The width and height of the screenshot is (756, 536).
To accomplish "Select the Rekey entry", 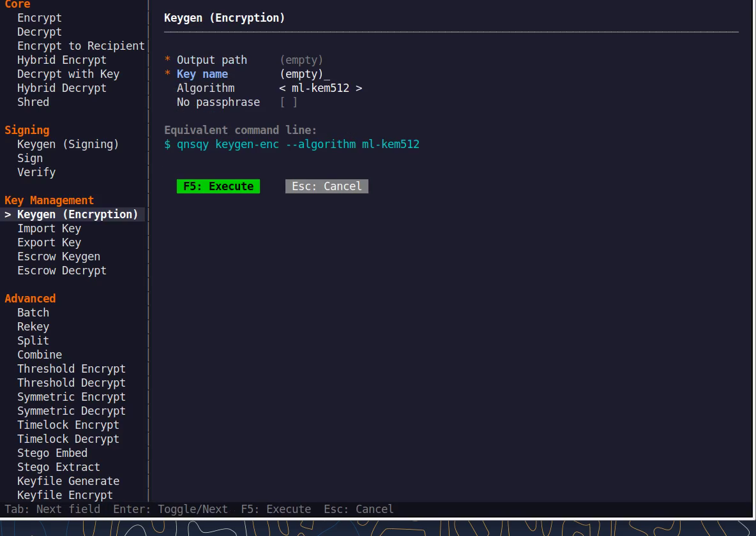I will coord(33,326).
